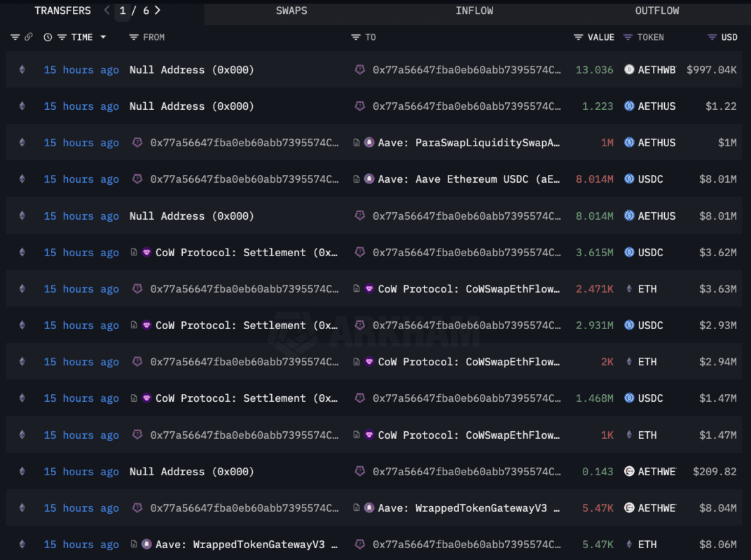Click the link icon in table header
751x560 pixels.
point(29,37)
